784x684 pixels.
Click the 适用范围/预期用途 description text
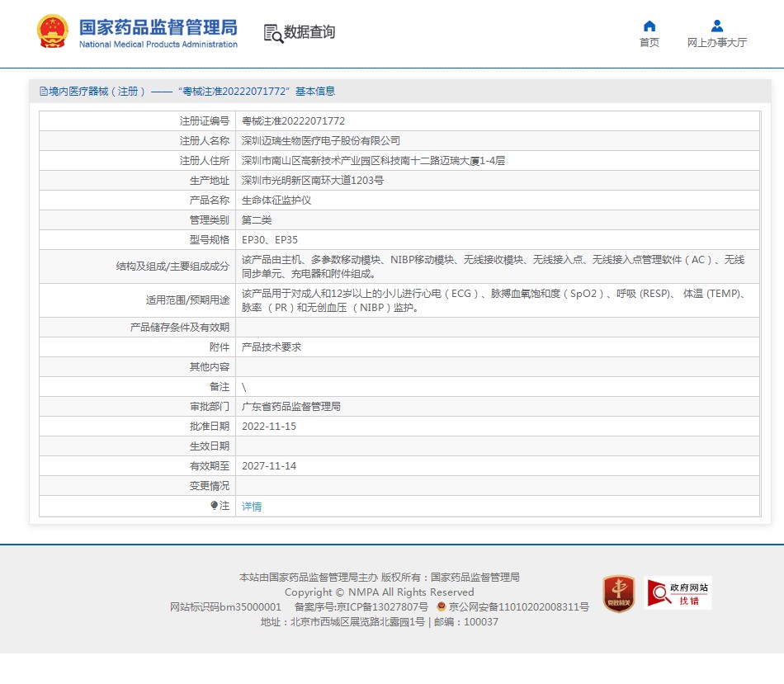(x=495, y=300)
